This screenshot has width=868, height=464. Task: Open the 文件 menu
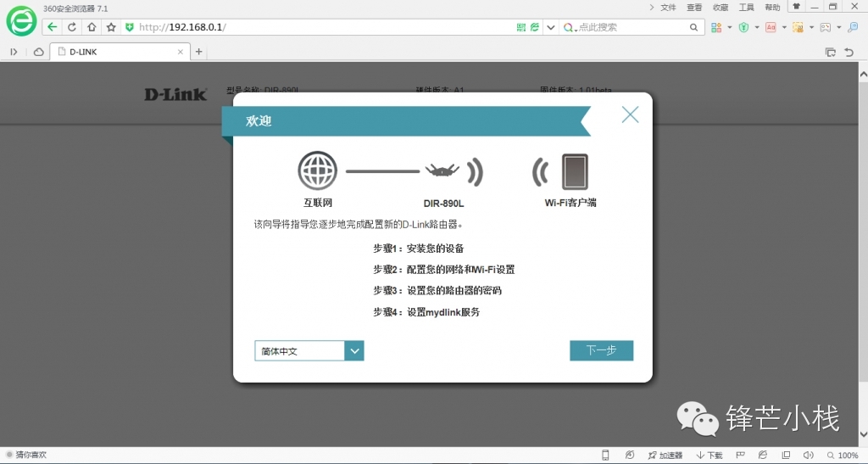[668, 7]
